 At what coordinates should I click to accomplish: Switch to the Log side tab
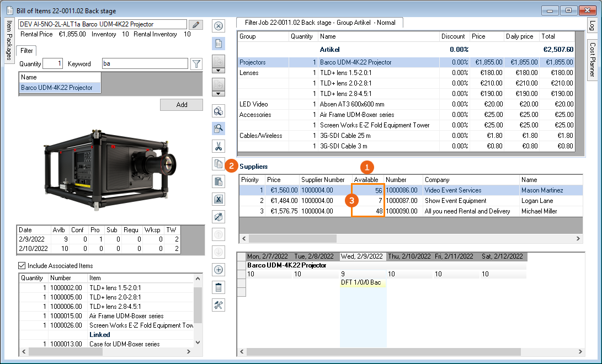[x=593, y=26]
